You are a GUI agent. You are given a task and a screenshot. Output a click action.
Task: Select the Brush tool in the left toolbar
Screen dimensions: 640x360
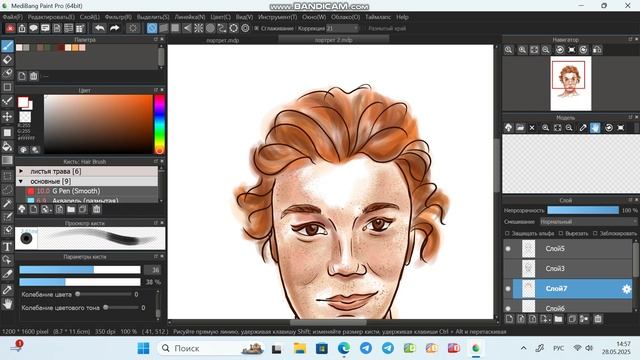click(7, 46)
